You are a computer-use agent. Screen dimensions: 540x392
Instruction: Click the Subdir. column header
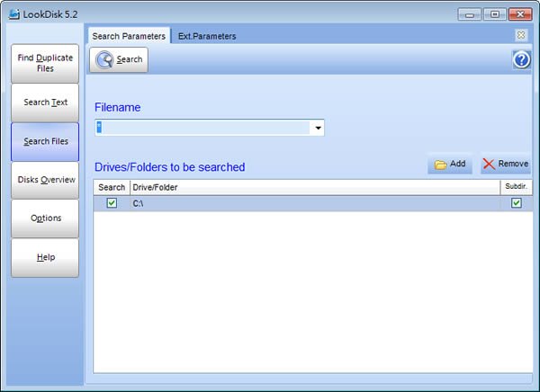(516, 187)
